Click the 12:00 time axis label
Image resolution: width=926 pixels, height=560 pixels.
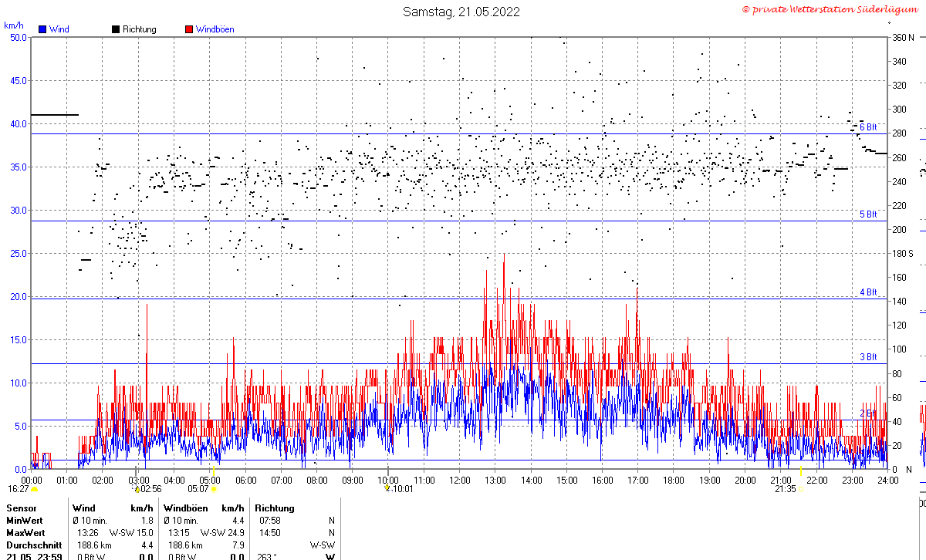[459, 481]
